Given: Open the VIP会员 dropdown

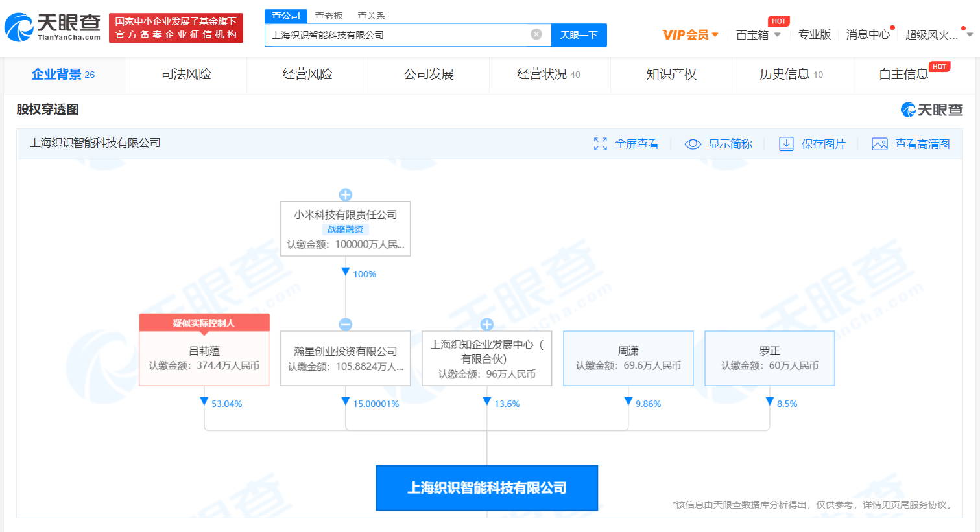Looking at the screenshot, I should (690, 34).
